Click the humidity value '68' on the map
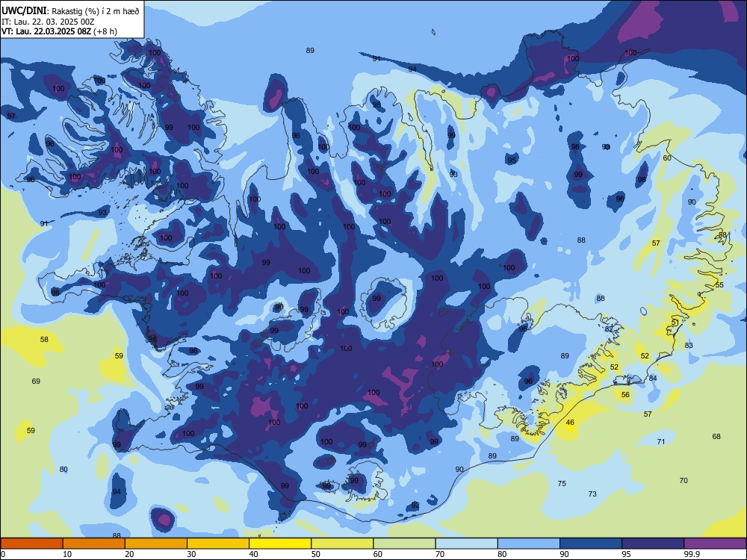 [716, 436]
